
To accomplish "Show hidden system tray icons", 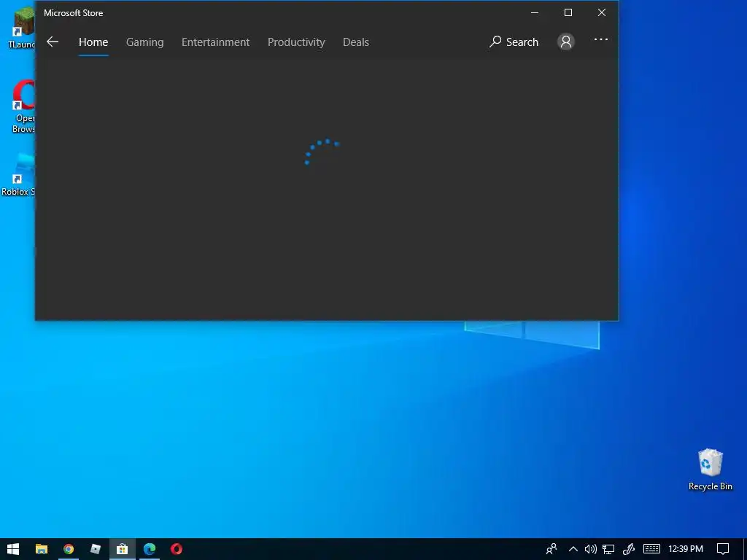I will tap(573, 549).
